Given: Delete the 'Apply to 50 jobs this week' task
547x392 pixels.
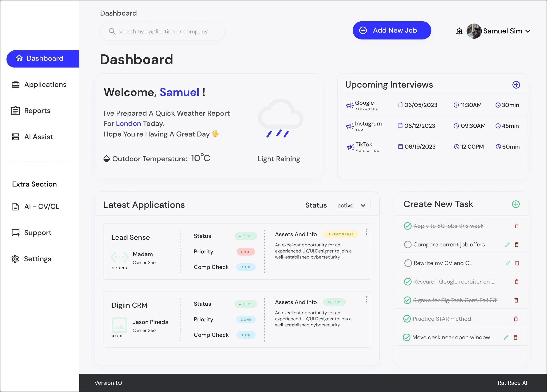Looking at the screenshot, I should (516, 226).
